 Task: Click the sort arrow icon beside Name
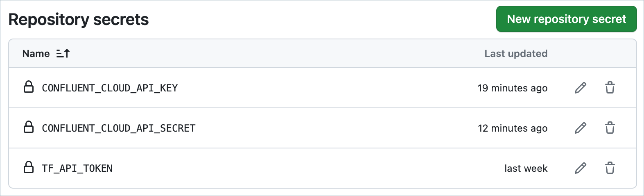[x=63, y=53]
